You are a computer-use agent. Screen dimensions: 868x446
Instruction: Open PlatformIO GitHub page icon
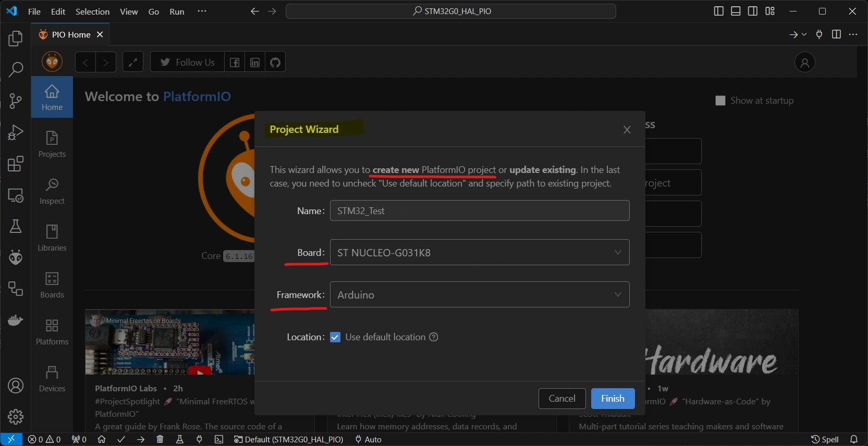pos(275,62)
